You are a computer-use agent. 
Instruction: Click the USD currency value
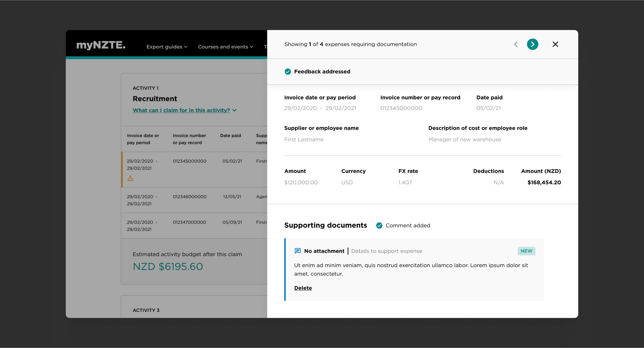347,183
